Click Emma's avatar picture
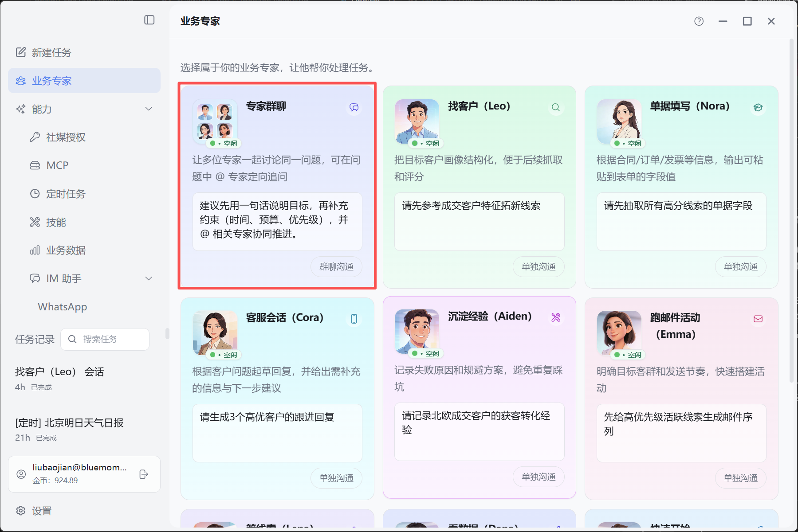 click(x=619, y=333)
